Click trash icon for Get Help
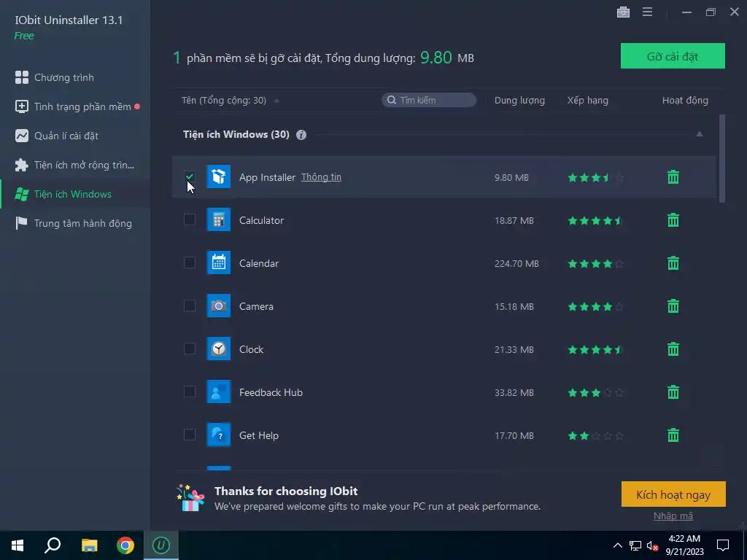The height and width of the screenshot is (560, 747). (x=673, y=435)
